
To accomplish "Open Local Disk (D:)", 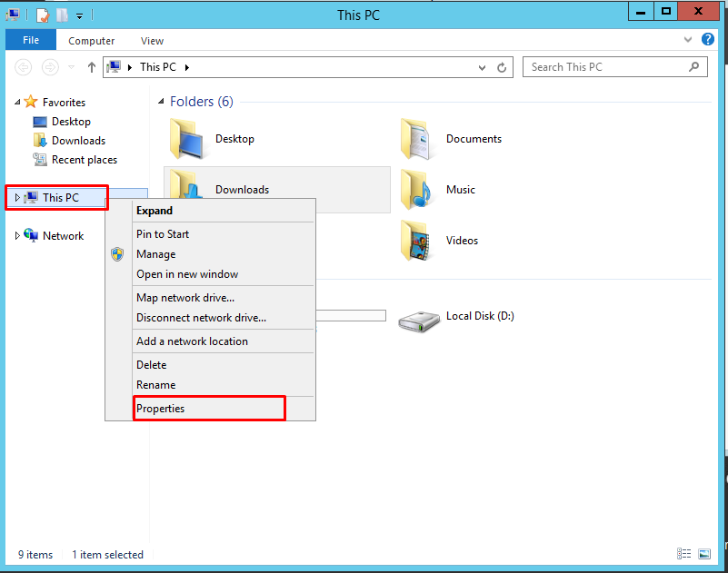I will [x=480, y=315].
